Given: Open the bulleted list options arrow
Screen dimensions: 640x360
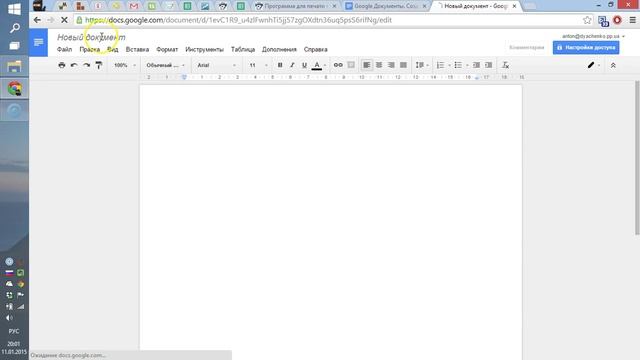Looking at the screenshot, I should point(467,65).
